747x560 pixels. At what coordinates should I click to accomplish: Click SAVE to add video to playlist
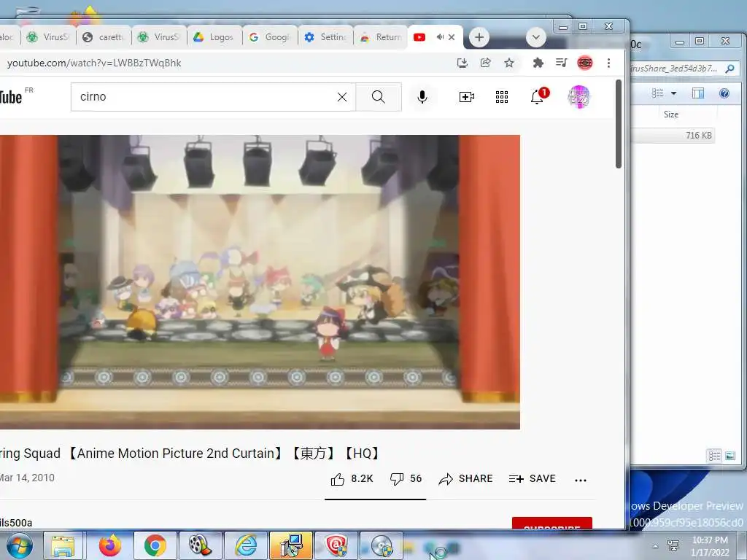coord(532,479)
